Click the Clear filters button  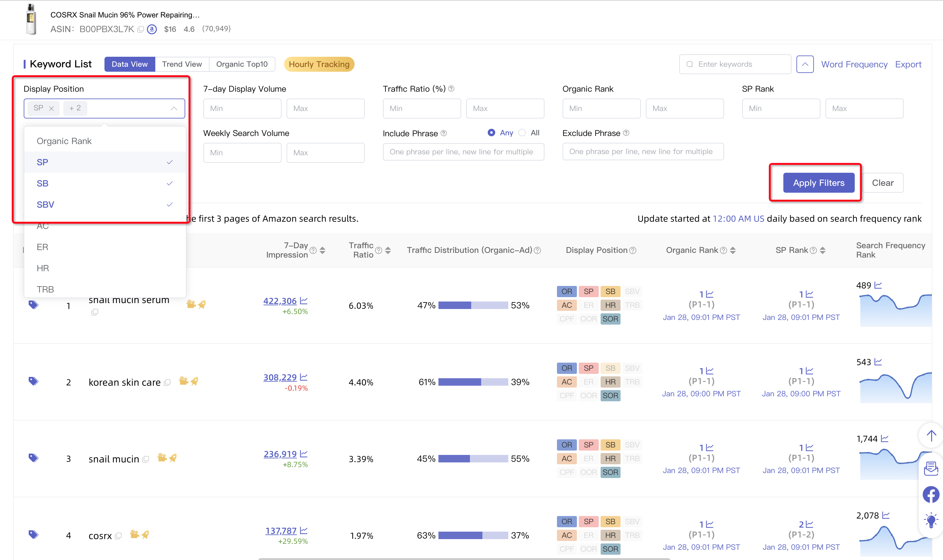[883, 181]
